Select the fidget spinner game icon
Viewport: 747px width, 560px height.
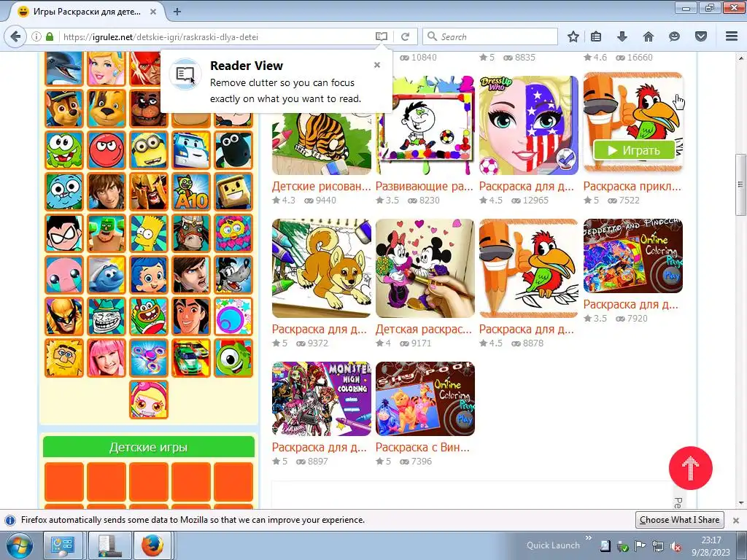149,358
